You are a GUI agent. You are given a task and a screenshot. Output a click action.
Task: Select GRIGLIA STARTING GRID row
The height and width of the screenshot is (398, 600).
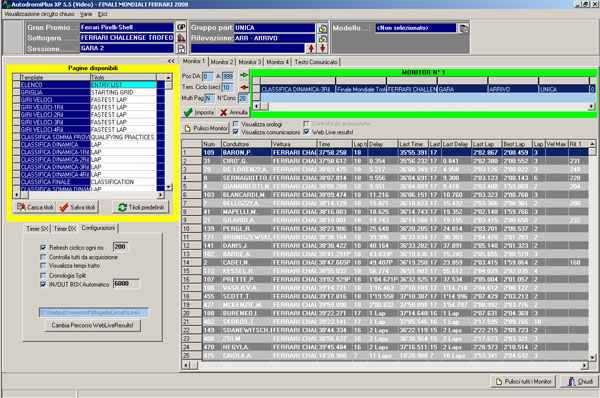(x=88, y=92)
